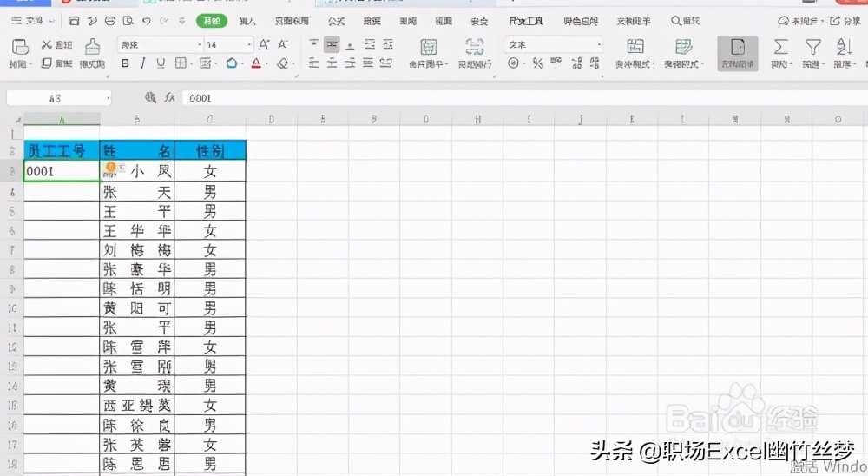This screenshot has width=868, height=476.
Task: Switch to the Insert tab
Action: point(247,21)
